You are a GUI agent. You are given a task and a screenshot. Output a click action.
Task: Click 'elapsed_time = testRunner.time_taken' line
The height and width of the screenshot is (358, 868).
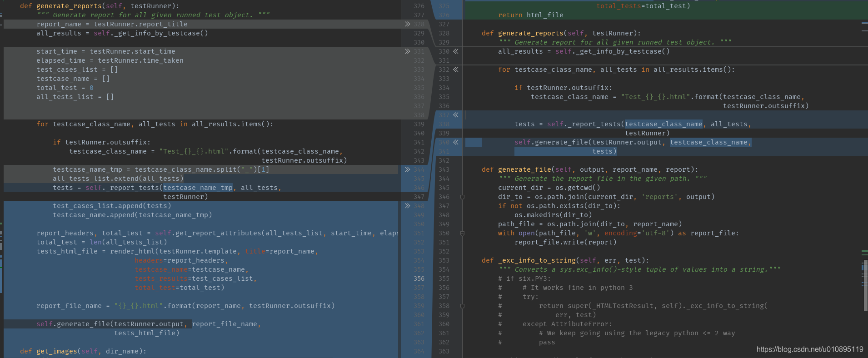[x=110, y=60]
